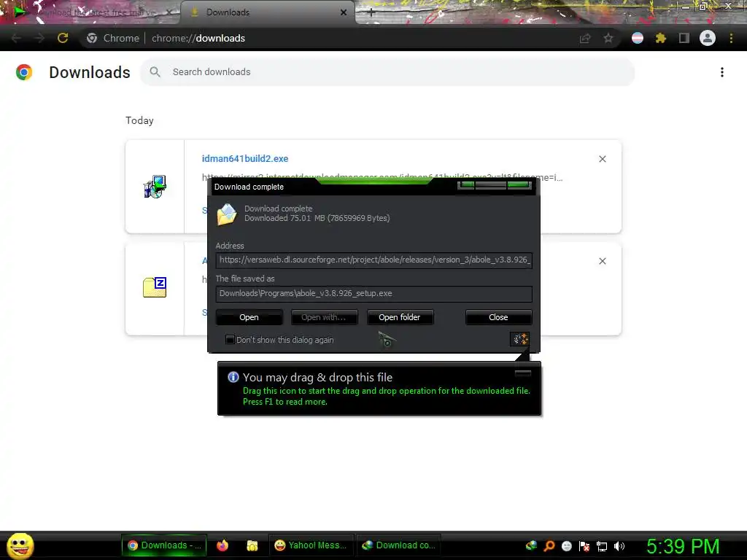Click the file saved as path field
The width and height of the screenshot is (747, 560).
pyautogui.click(x=374, y=293)
